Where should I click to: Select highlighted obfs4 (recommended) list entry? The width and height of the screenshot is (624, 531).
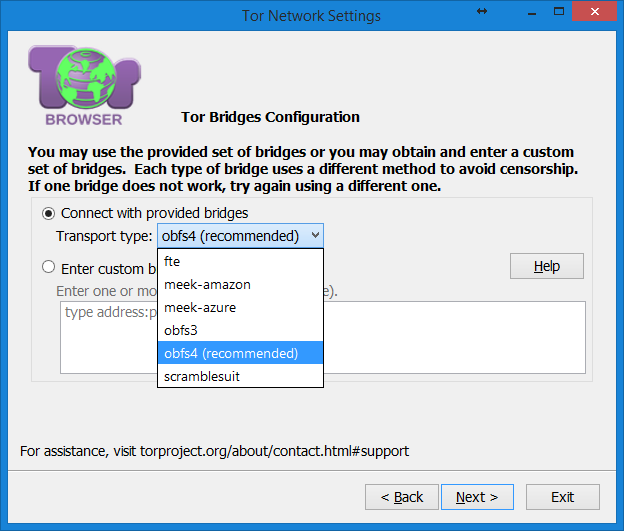click(x=240, y=353)
